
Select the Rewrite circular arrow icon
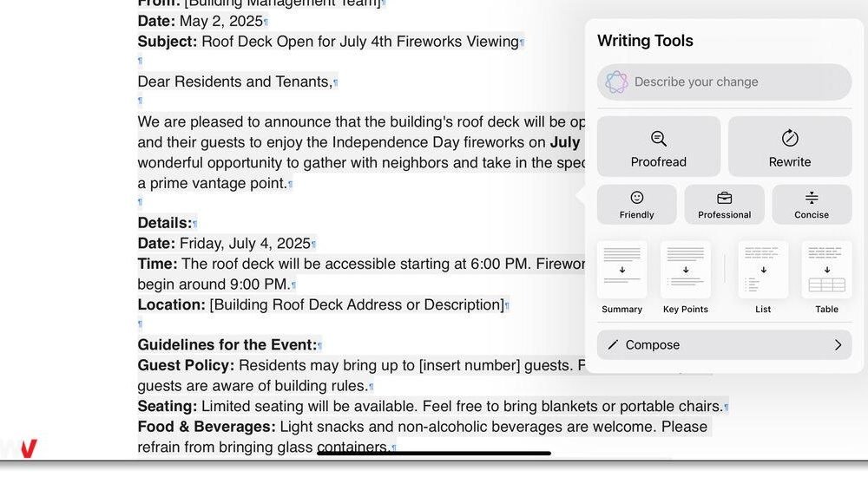[790, 138]
